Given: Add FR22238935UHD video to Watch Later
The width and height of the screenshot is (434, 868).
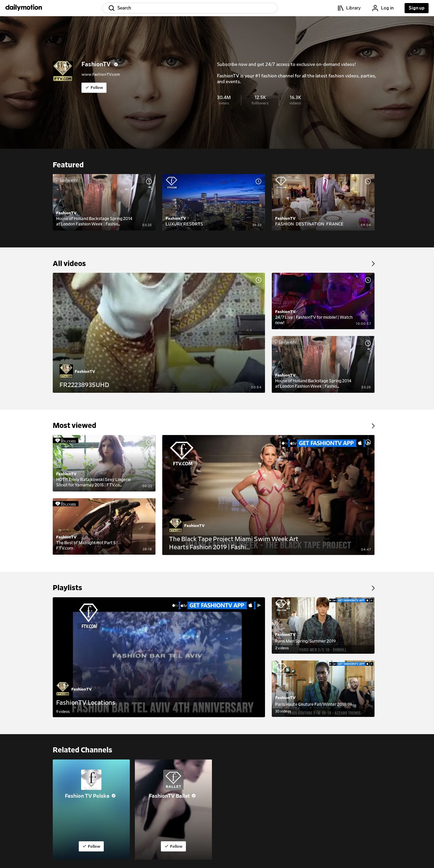Looking at the screenshot, I should [x=258, y=280].
